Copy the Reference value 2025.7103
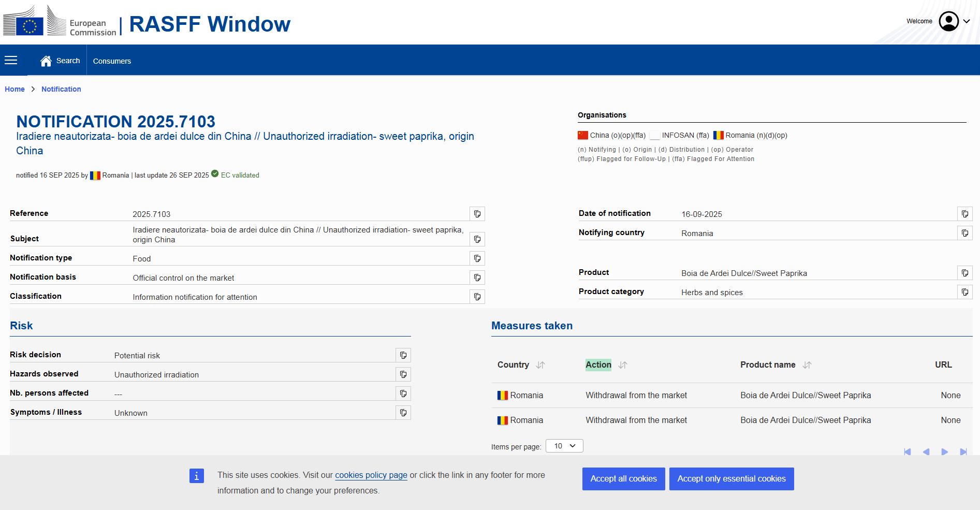Image resolution: width=980 pixels, height=510 pixels. 477,214
